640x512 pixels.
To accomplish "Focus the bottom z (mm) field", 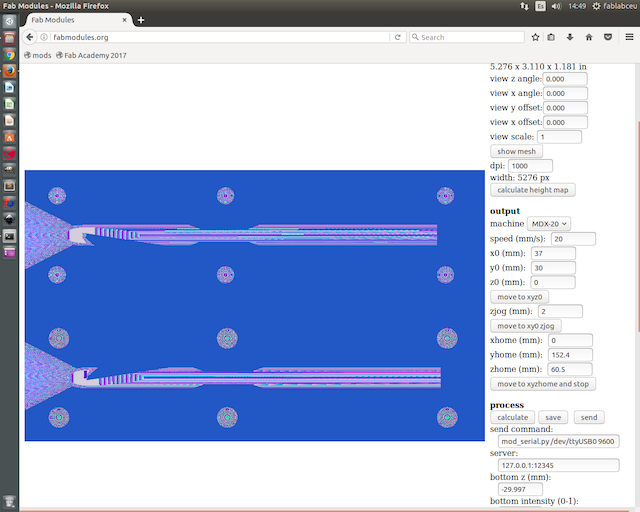I will (520, 489).
